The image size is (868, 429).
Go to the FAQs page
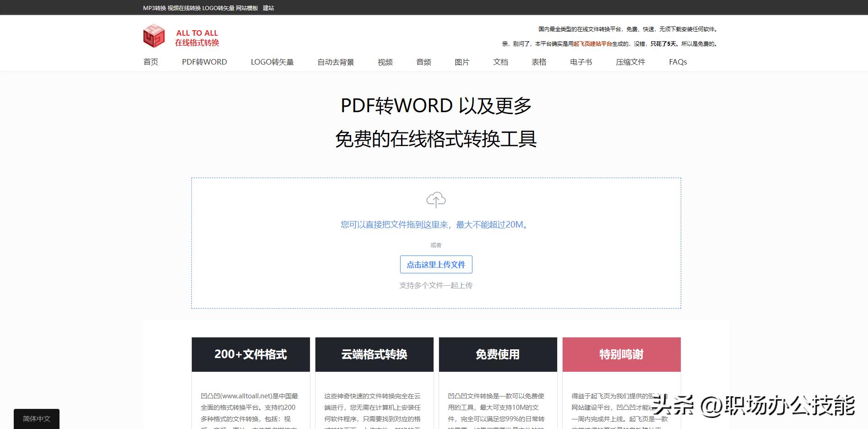point(677,62)
